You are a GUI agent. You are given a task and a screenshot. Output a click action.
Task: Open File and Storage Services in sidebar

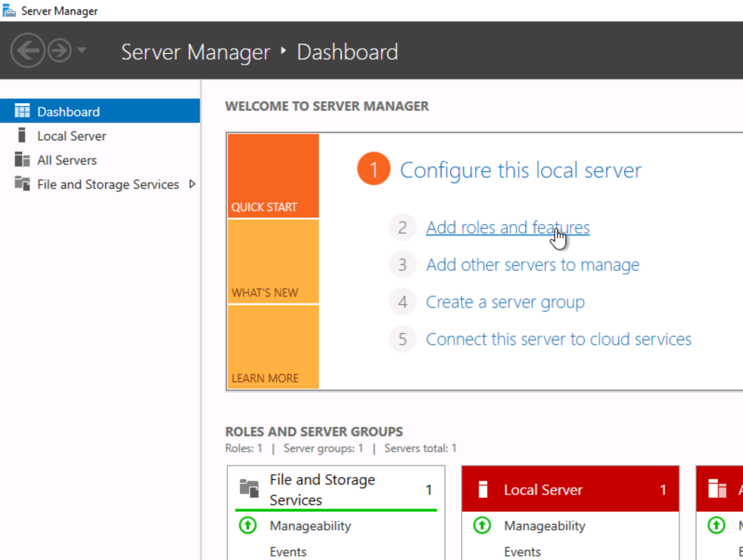click(100, 184)
